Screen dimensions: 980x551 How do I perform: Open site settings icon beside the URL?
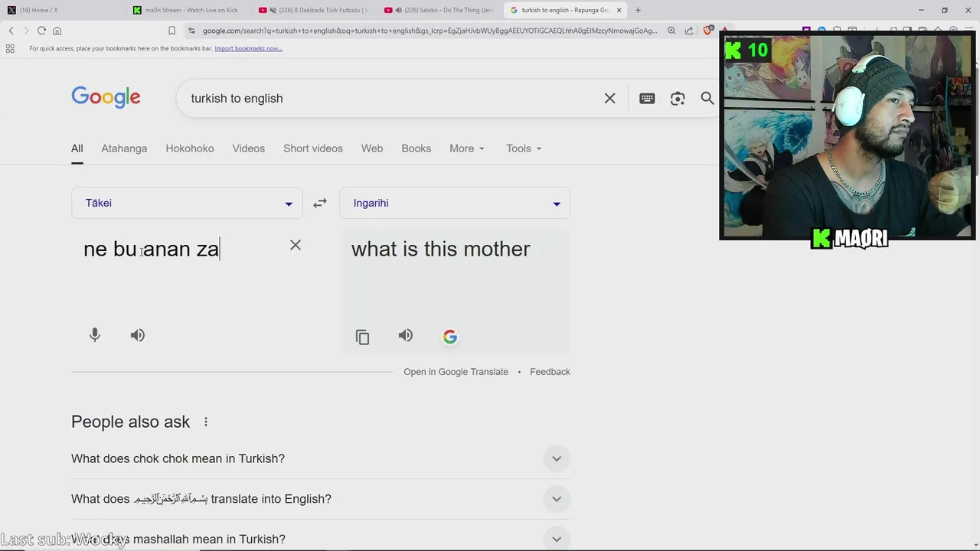click(x=191, y=31)
